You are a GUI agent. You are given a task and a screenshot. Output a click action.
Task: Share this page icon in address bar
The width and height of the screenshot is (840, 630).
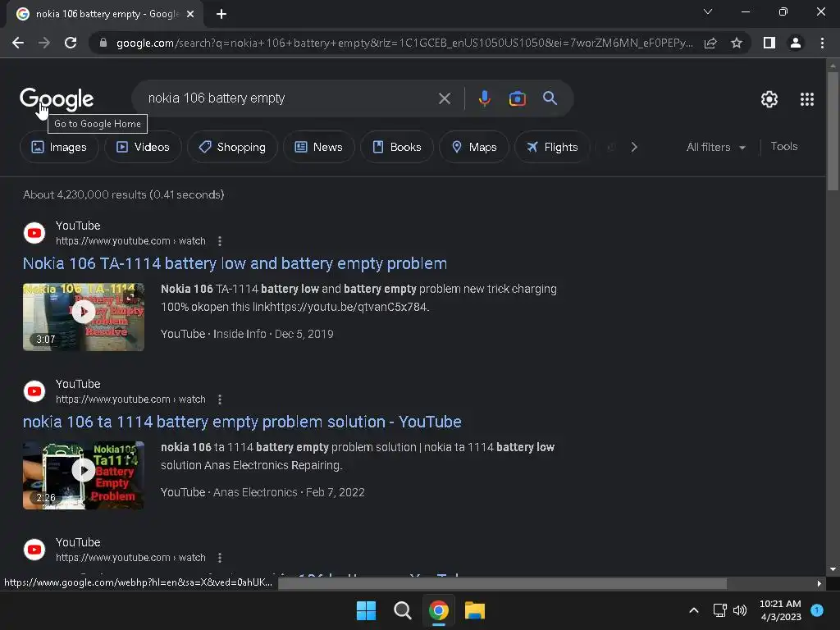tap(710, 43)
